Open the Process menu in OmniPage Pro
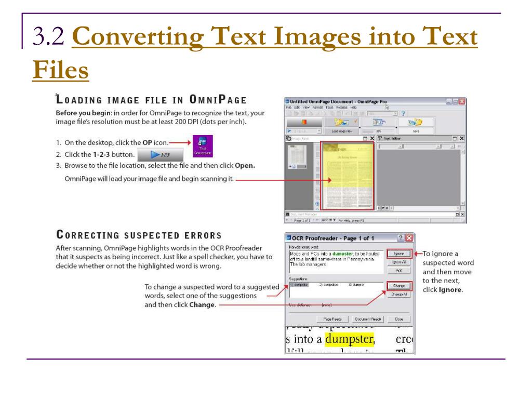The image size is (532, 399). click(x=342, y=107)
